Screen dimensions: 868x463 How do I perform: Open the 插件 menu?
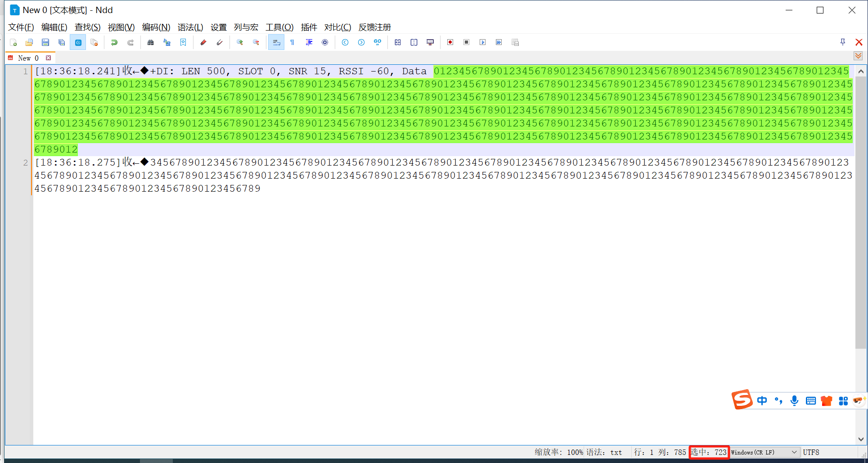(309, 27)
